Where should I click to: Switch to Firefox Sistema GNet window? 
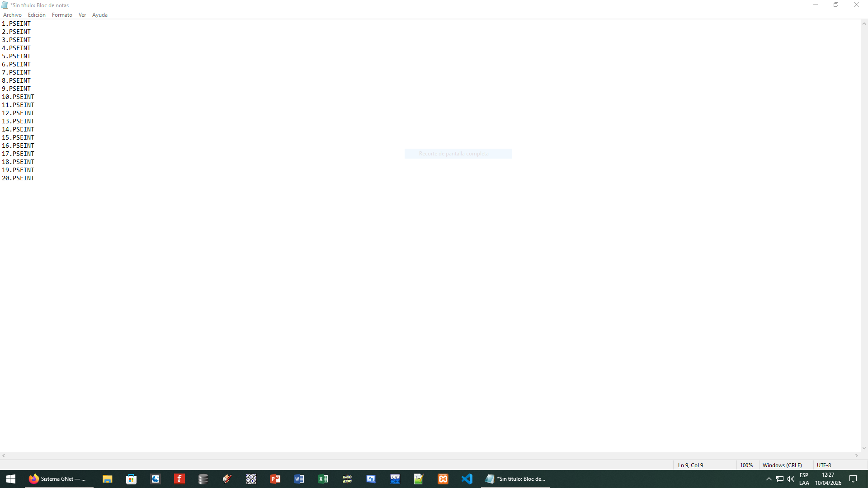pyautogui.click(x=58, y=479)
